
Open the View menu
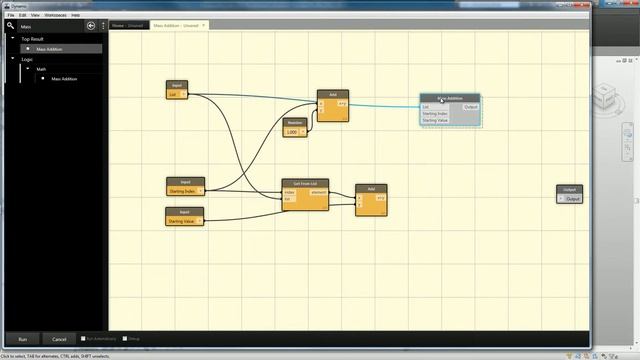pyautogui.click(x=35, y=15)
